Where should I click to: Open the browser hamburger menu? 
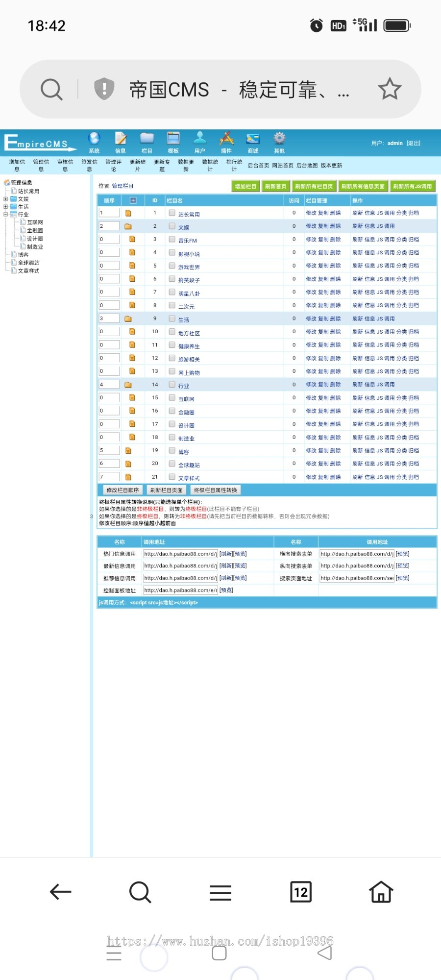(220, 892)
